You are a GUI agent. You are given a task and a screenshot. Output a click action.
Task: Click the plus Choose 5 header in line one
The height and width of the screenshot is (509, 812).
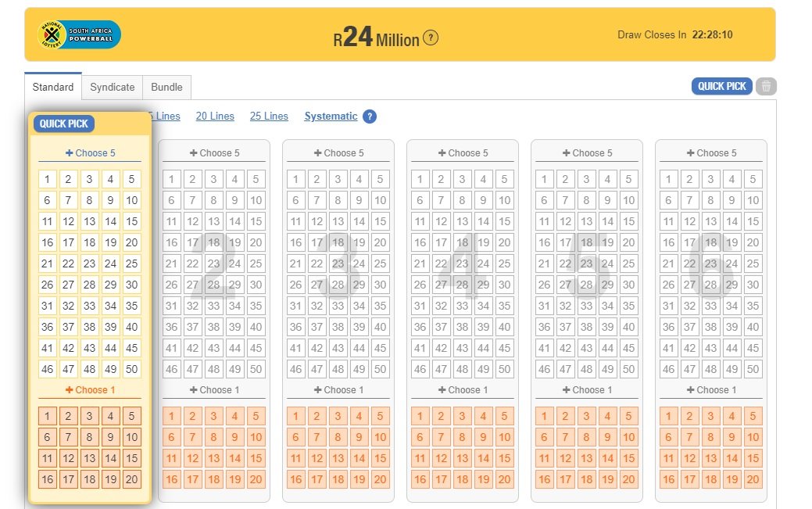coord(90,153)
